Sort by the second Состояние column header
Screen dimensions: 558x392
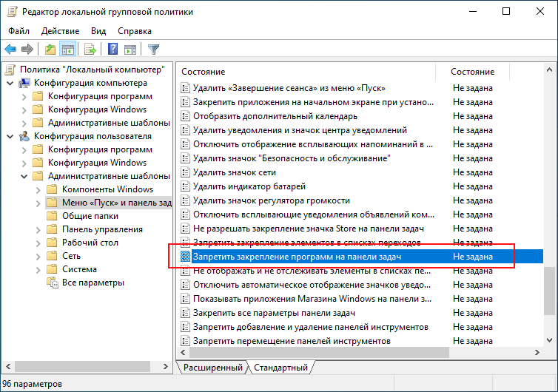coord(473,72)
